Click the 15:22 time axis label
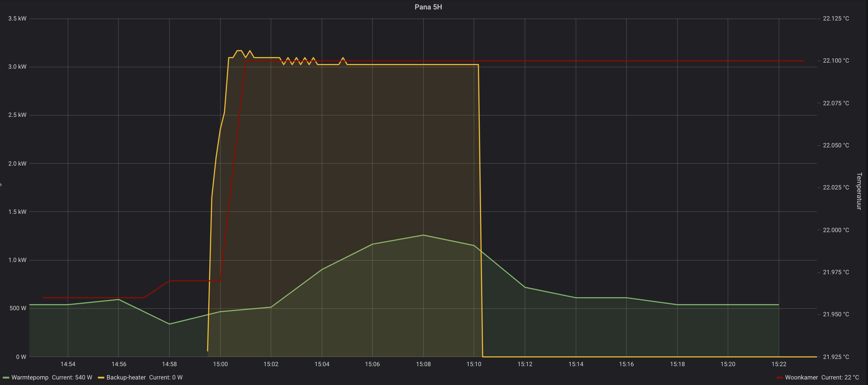This screenshot has width=868, height=385. (779, 364)
